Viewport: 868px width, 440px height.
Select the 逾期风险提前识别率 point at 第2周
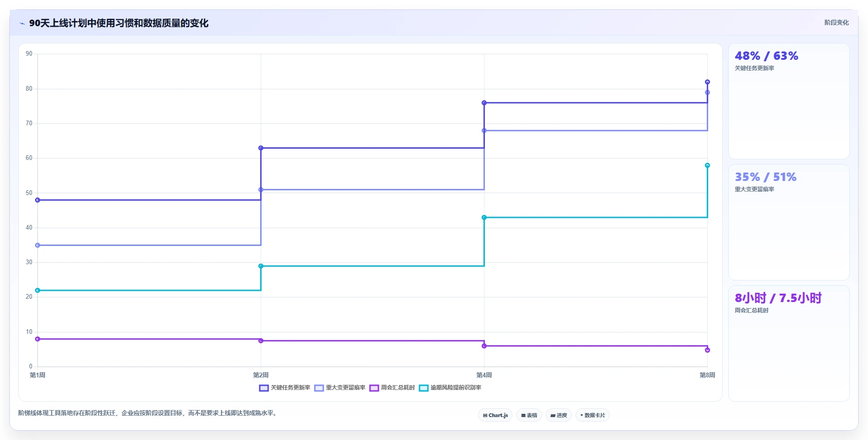coord(261,266)
